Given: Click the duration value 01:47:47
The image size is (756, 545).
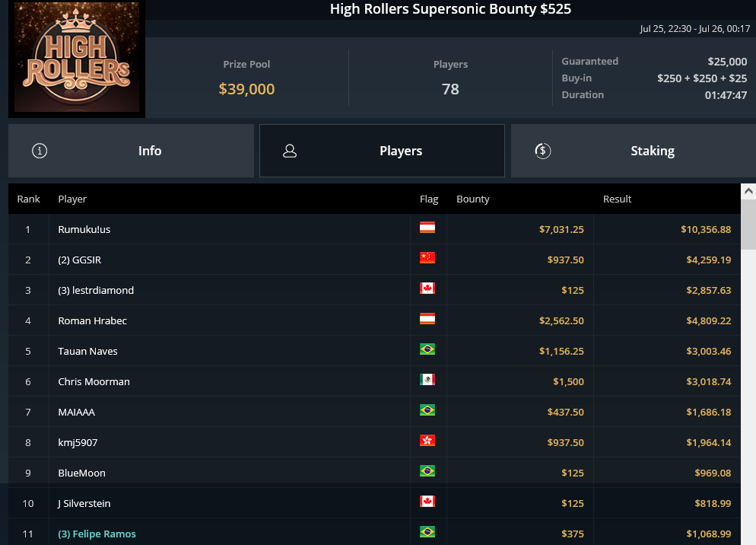Looking at the screenshot, I should coord(726,95).
